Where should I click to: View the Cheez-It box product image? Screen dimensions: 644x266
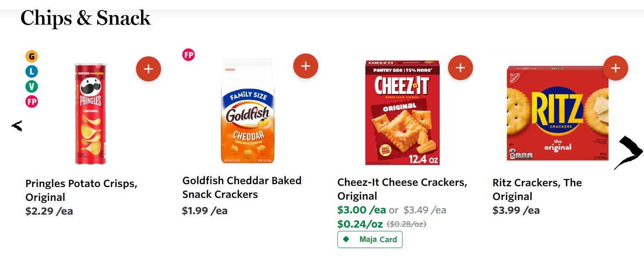coord(402,113)
